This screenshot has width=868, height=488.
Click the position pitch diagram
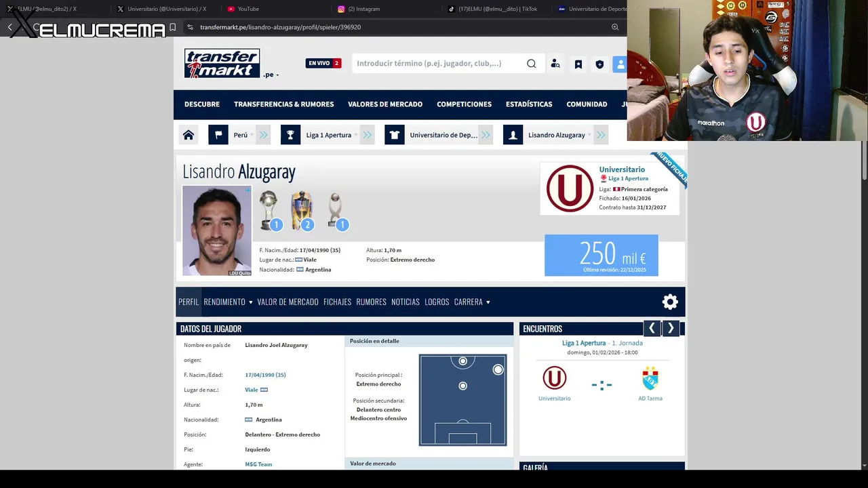(462, 400)
